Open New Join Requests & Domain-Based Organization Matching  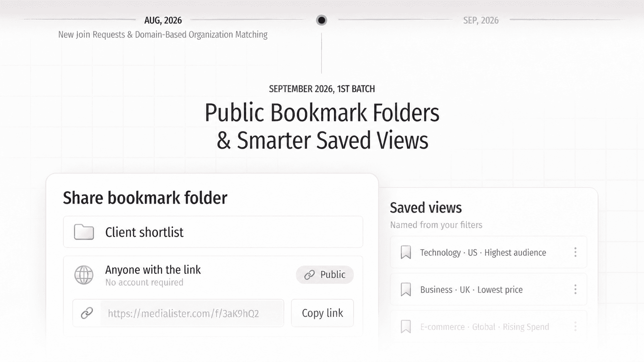point(163,35)
